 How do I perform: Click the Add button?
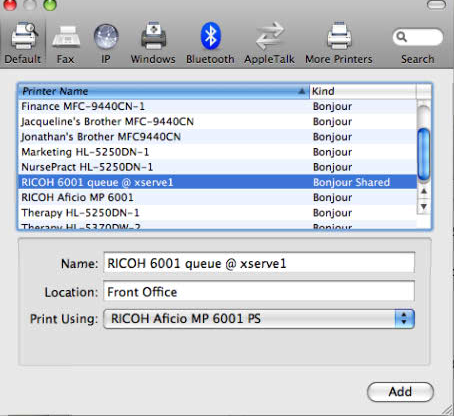[400, 392]
